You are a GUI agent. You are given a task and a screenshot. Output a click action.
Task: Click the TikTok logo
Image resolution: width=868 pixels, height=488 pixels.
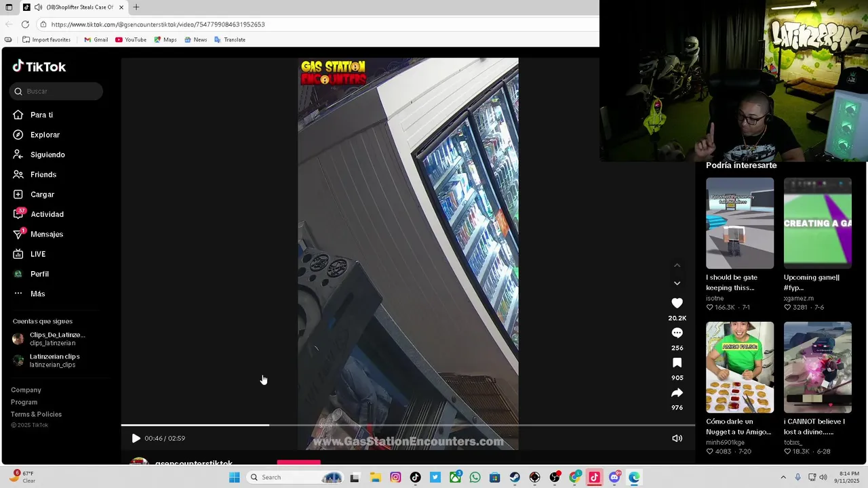39,66
